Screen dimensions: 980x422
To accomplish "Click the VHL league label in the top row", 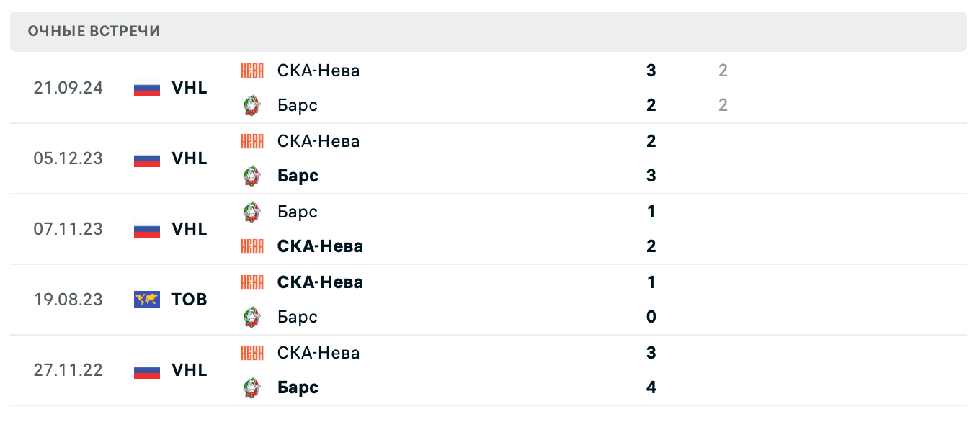I will 189,88.
